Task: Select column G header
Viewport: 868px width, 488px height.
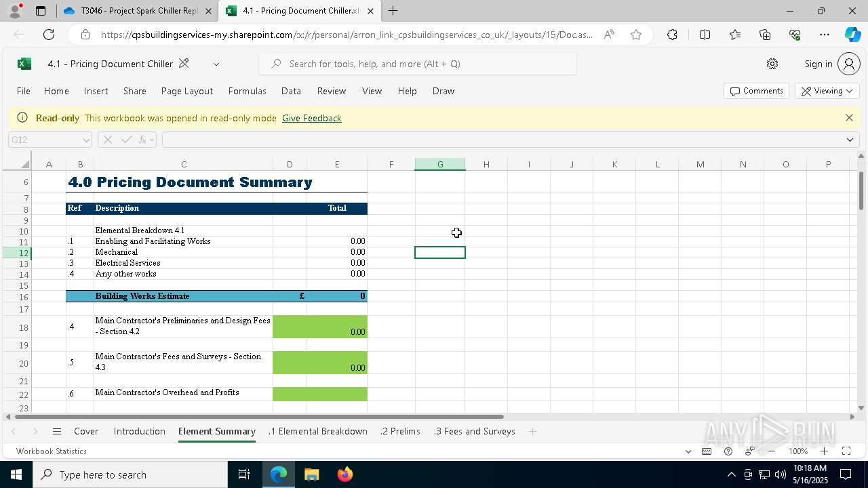Action: (x=440, y=164)
